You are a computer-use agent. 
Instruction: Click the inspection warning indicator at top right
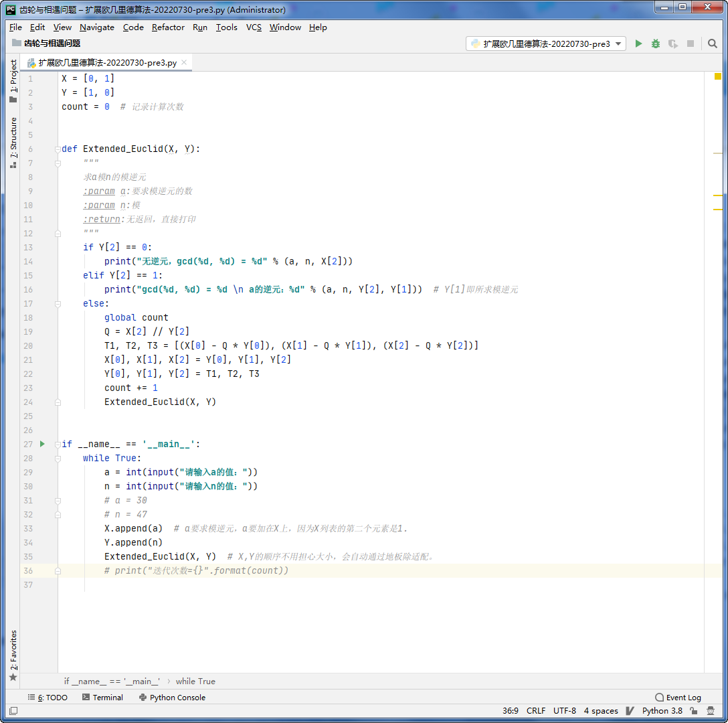[x=718, y=76]
